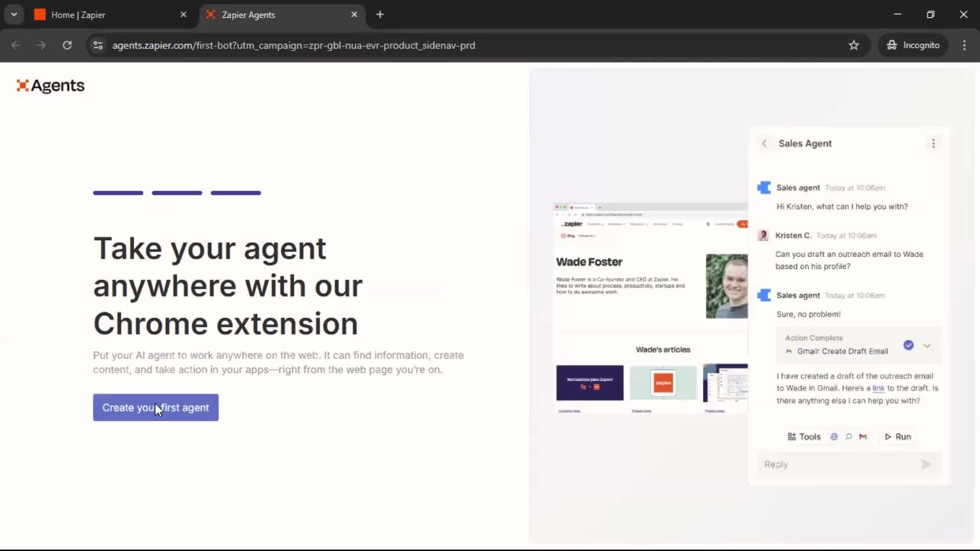Select the third progress step bar

pyautogui.click(x=236, y=193)
